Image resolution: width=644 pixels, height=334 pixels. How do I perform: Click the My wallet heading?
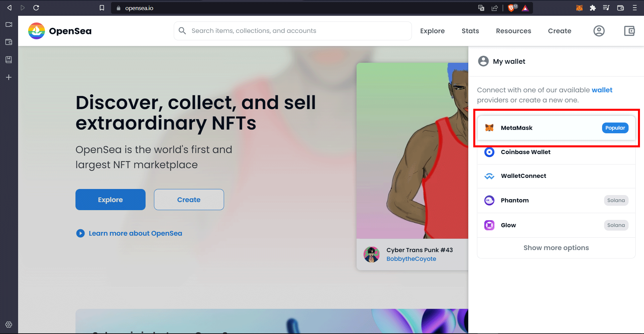coord(509,61)
